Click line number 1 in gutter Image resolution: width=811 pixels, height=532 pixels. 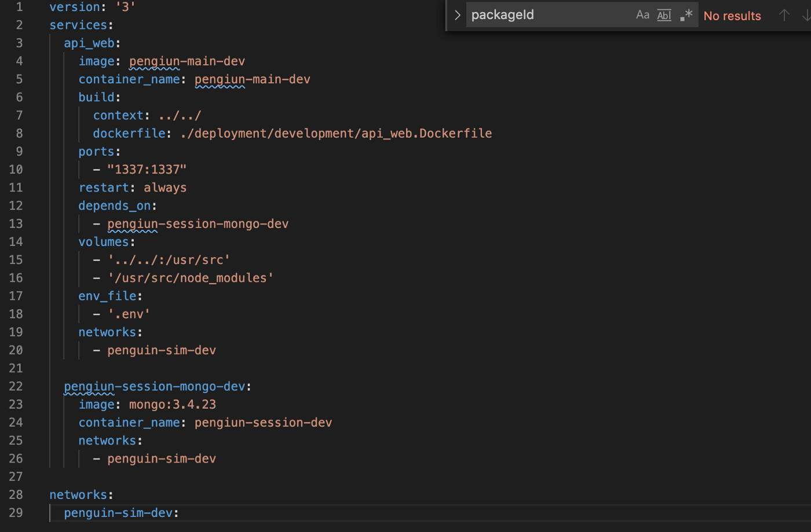pyautogui.click(x=19, y=7)
